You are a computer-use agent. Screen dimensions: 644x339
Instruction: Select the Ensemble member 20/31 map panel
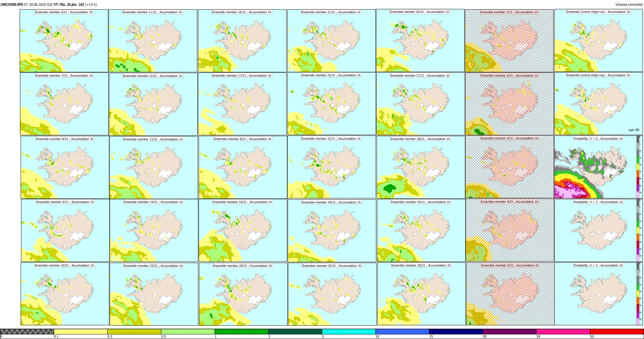243,294
